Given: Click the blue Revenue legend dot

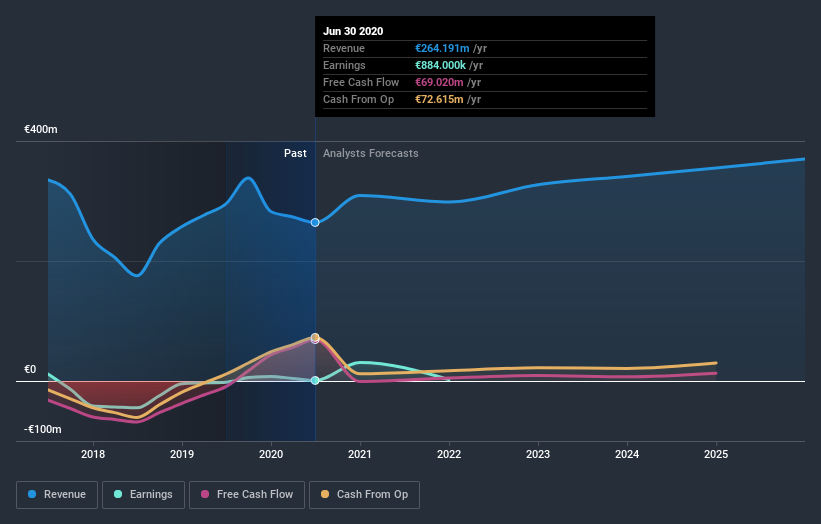Looking at the screenshot, I should (32, 494).
